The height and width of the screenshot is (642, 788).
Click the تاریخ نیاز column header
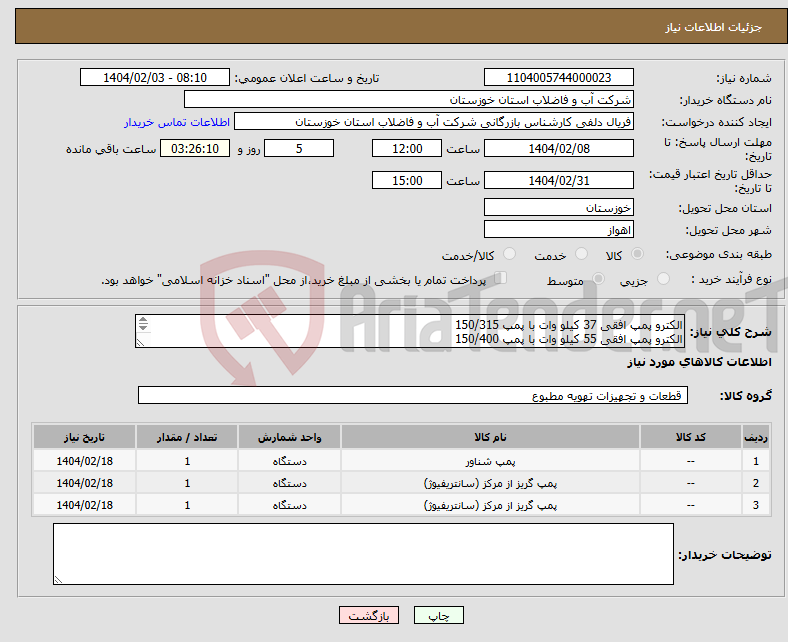(x=85, y=438)
